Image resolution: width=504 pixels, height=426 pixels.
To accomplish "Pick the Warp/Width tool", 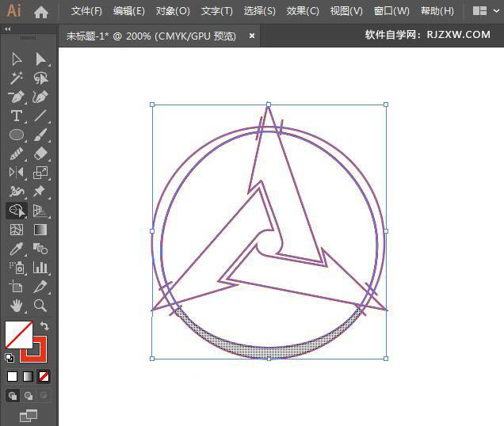I will coord(17,192).
